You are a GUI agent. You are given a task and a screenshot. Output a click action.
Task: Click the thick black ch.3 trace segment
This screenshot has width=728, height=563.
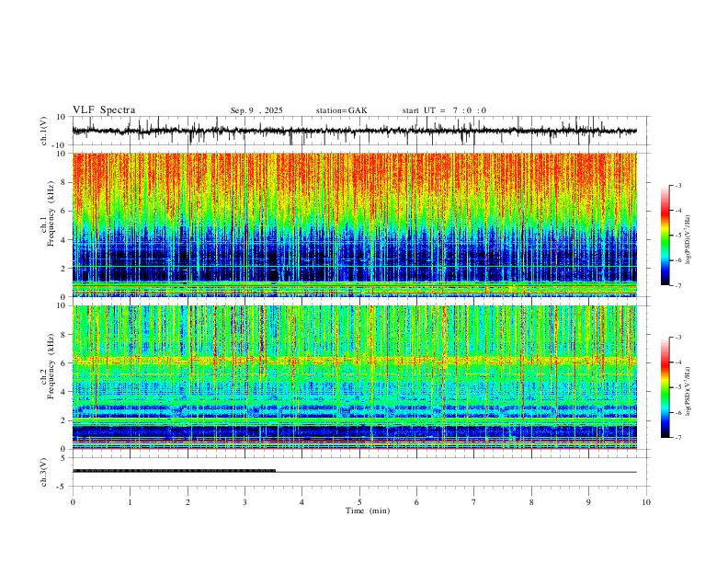coord(174,471)
